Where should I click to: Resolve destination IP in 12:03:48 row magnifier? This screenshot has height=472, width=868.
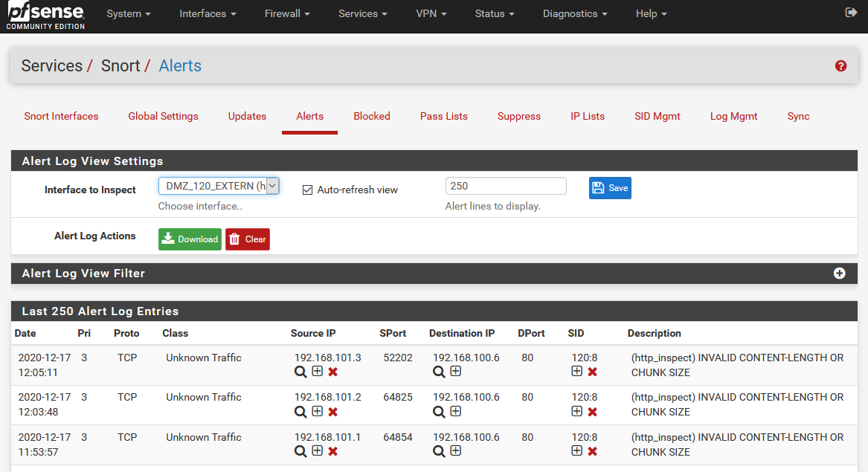coord(438,412)
